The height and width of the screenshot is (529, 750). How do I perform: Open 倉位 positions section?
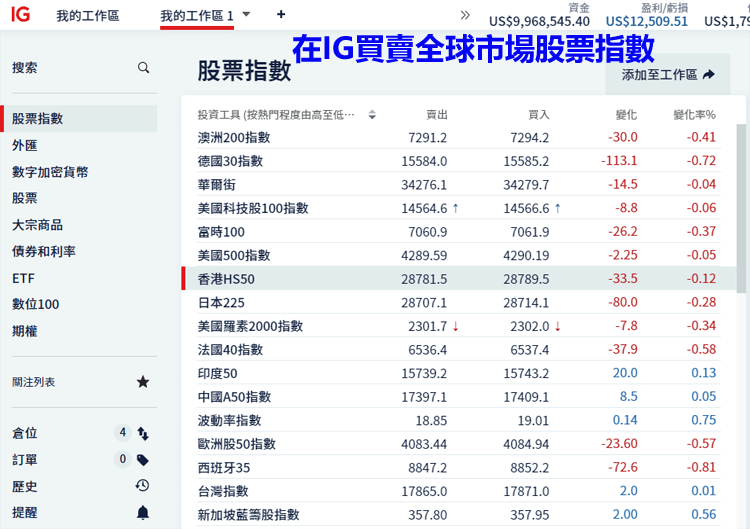pyautogui.click(x=25, y=433)
